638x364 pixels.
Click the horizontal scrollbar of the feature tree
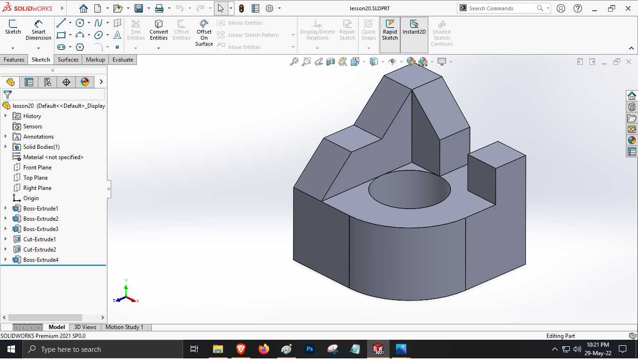point(45,317)
